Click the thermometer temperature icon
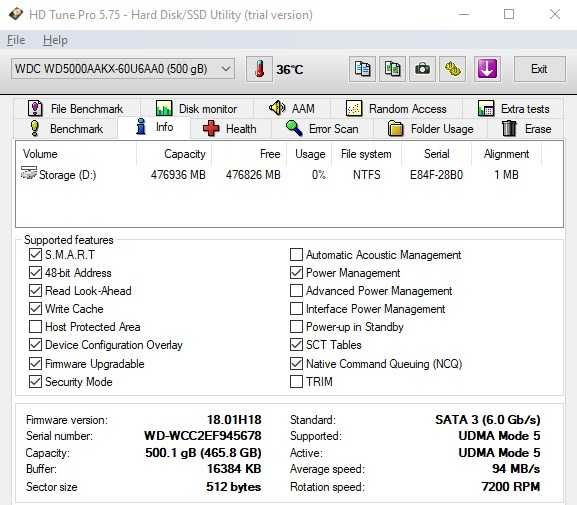Viewport: 577px width, 505px height. tap(259, 69)
